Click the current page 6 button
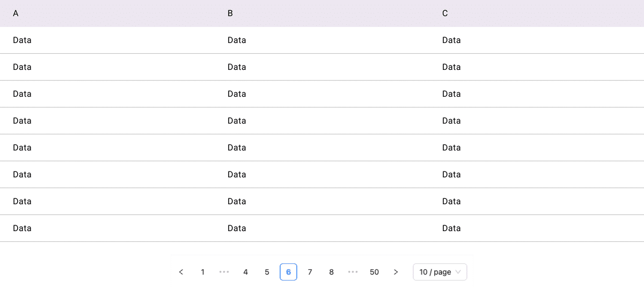 289,272
